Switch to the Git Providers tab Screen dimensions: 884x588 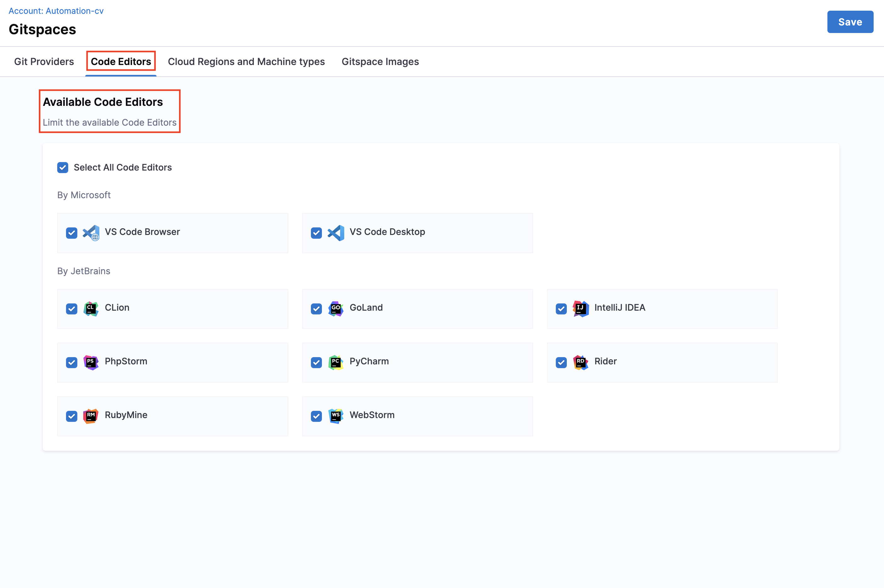click(x=44, y=62)
